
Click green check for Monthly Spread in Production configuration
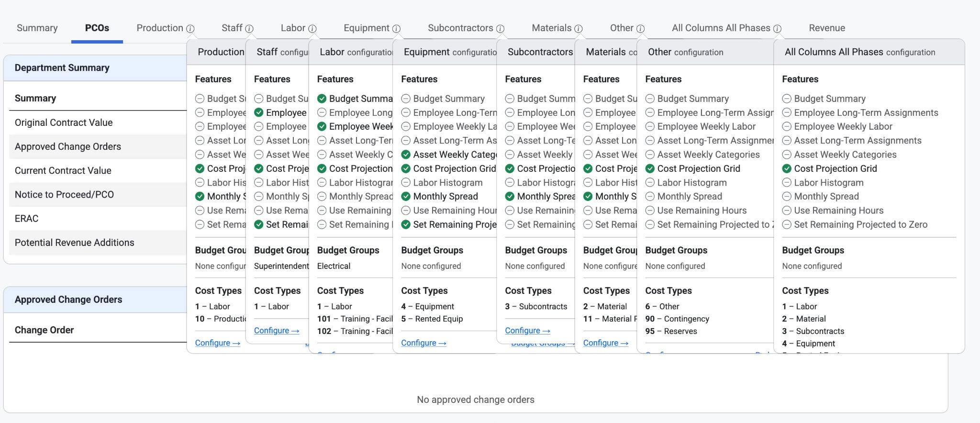coord(200,196)
